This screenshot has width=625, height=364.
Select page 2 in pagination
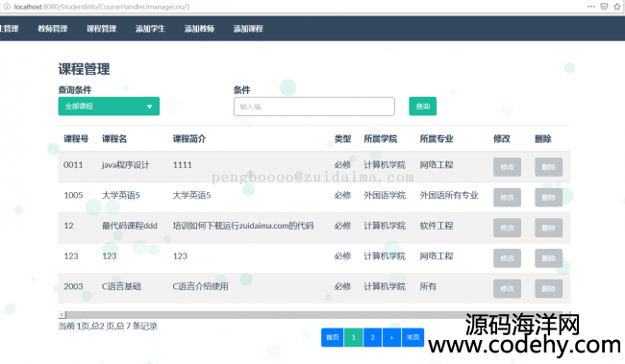[373, 337]
